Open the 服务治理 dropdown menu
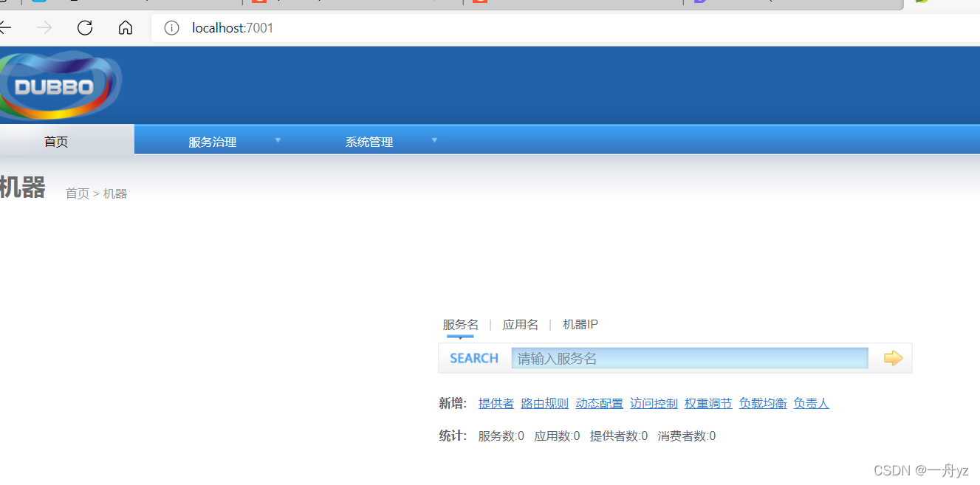 (x=213, y=141)
